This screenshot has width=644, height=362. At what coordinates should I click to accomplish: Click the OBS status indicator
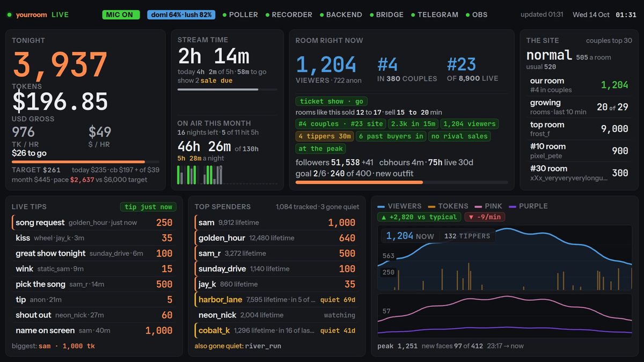[476, 14]
